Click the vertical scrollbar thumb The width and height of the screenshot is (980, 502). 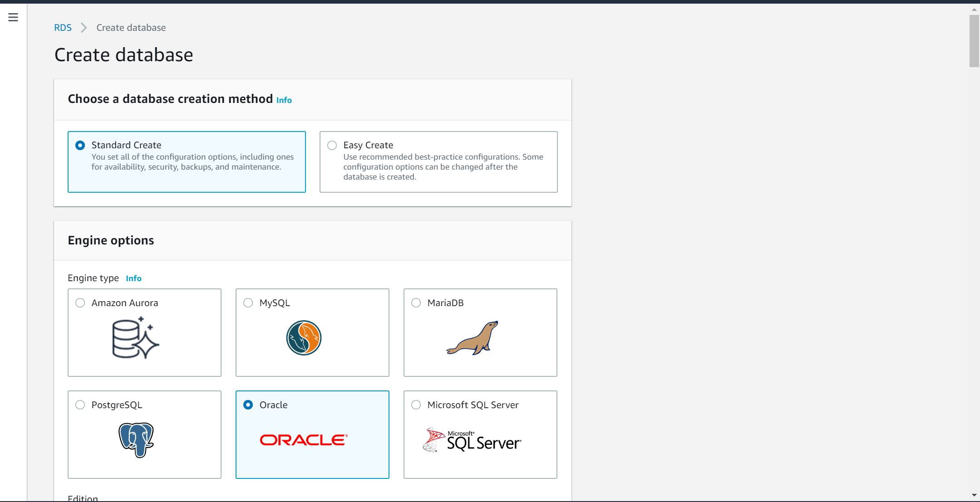(x=974, y=41)
